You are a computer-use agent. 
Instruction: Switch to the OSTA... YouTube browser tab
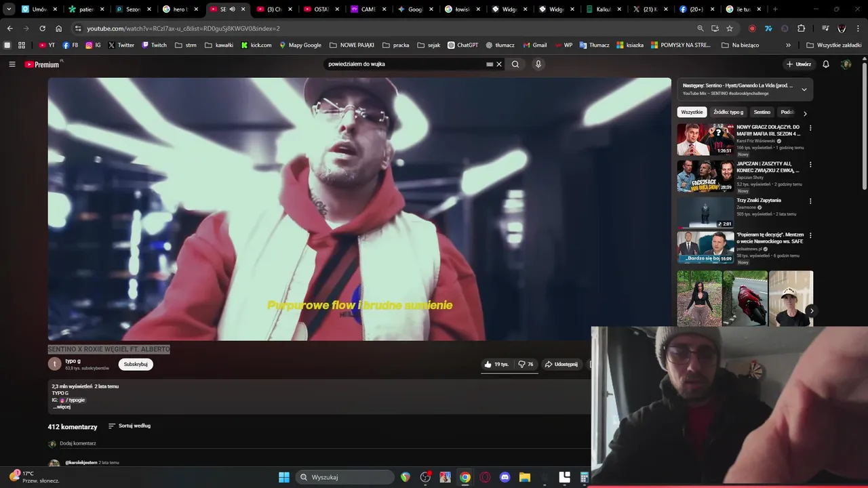pyautogui.click(x=321, y=9)
